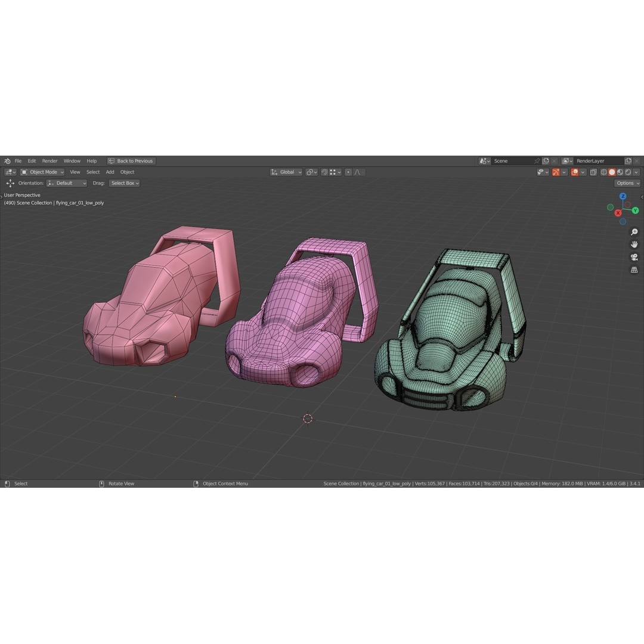The image size is (644, 644).
Task: Open the viewport Options dropdown
Action: tap(627, 183)
